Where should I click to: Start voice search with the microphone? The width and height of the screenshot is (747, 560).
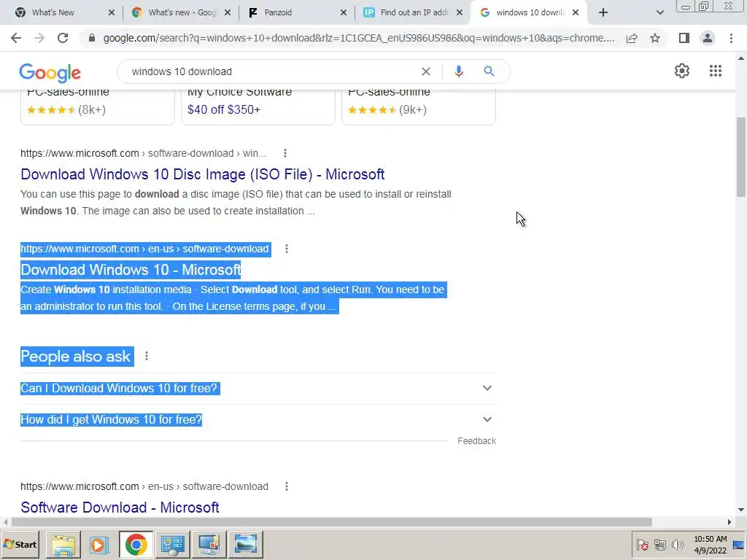pos(459,71)
